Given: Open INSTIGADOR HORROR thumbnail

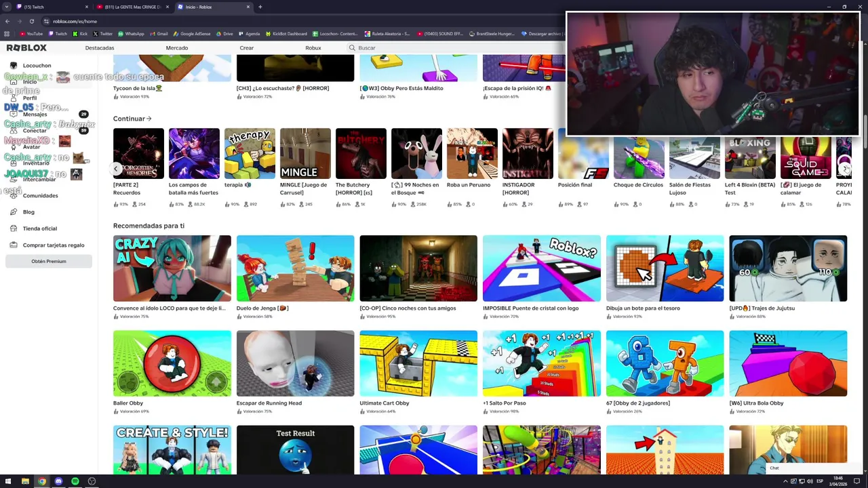Looking at the screenshot, I should 528,153.
